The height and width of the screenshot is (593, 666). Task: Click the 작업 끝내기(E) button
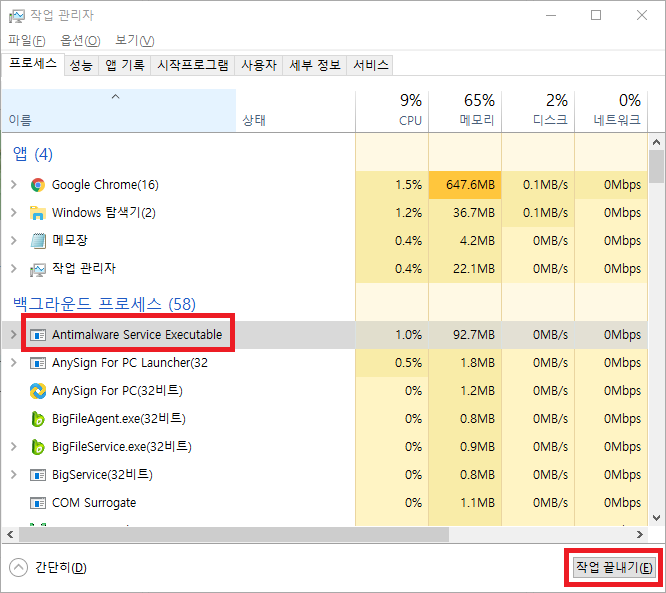click(614, 568)
